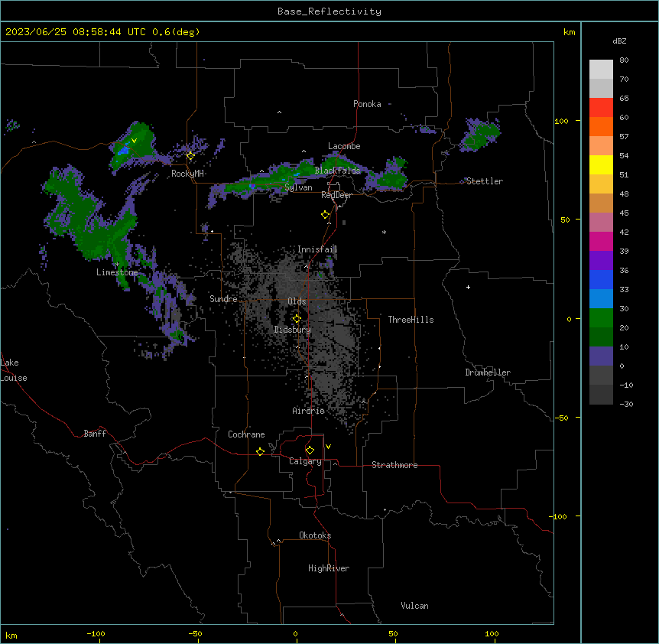Click the Didsbury label
This screenshot has height=644, width=659.
tap(293, 330)
